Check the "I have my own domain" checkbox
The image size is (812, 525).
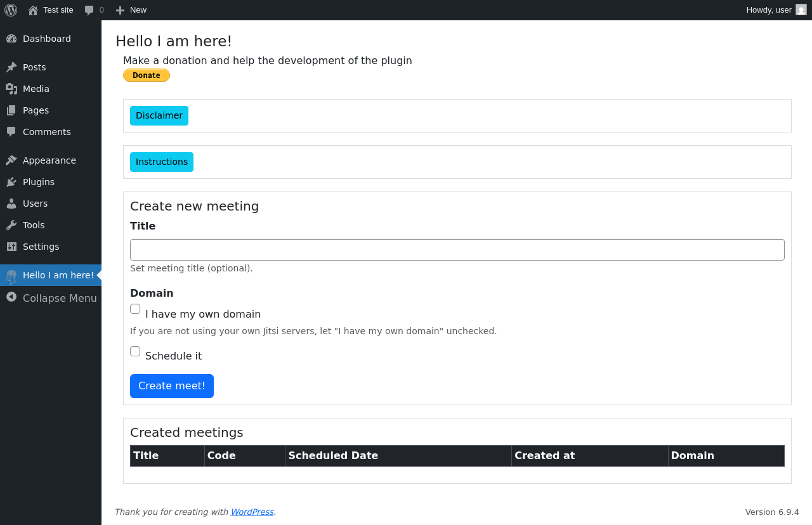(x=135, y=309)
